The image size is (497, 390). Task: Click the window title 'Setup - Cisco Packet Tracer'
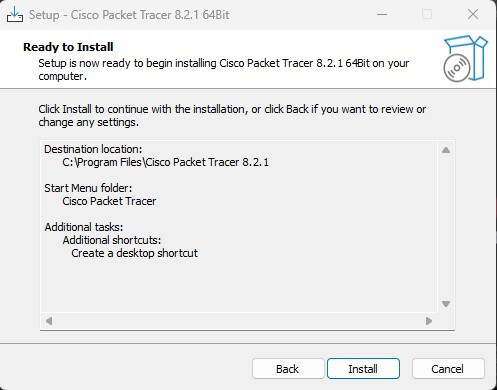point(129,15)
